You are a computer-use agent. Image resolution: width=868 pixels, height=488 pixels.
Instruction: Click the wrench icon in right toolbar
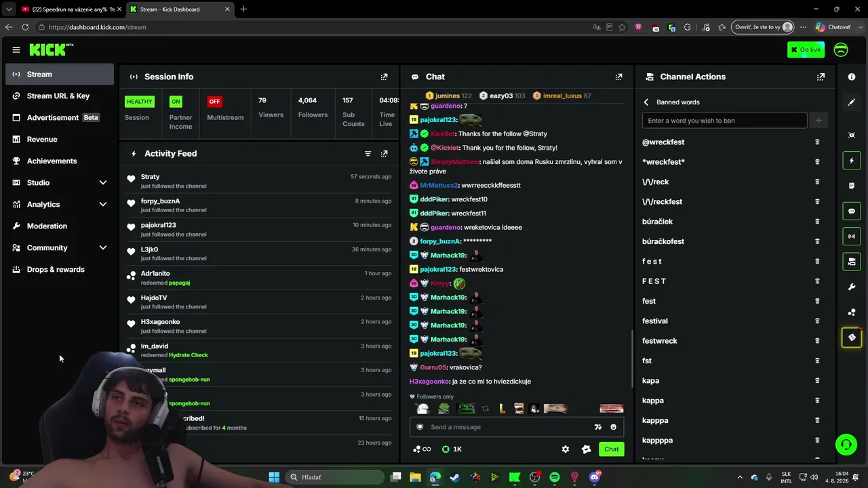pyautogui.click(x=852, y=287)
